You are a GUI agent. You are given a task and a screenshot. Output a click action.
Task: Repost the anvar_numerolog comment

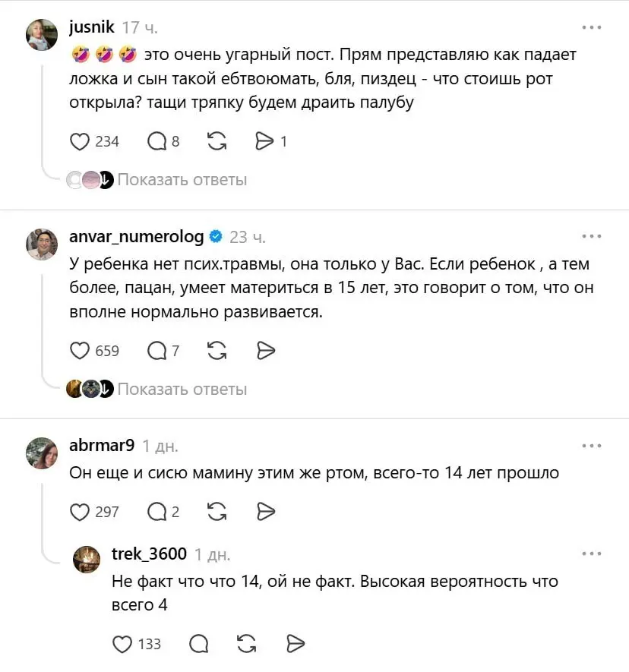(217, 351)
